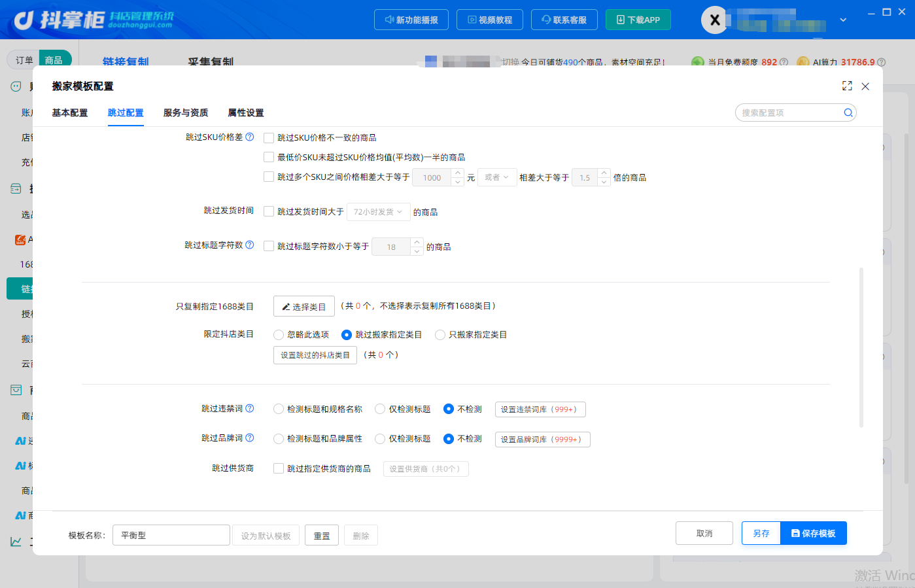The image size is (915, 588).
Task: Click the help icon beside 跳过标题字符数
Action: 249,245
